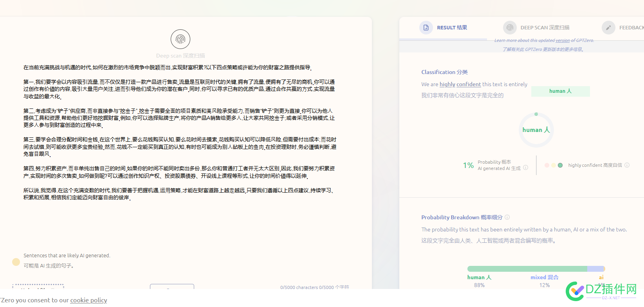Image resolution: width=644 pixels, height=307 pixels.
Task: Open the RESULT tab document icon
Action: (426, 27)
